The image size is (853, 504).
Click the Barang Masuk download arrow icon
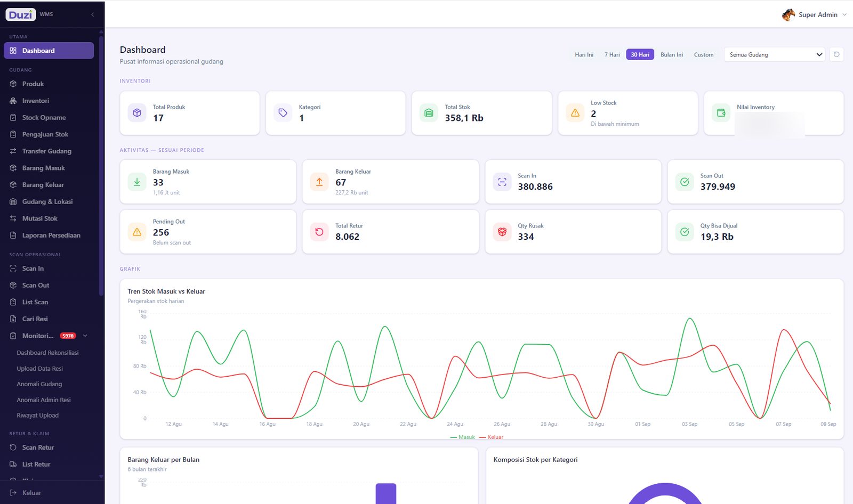pyautogui.click(x=137, y=182)
